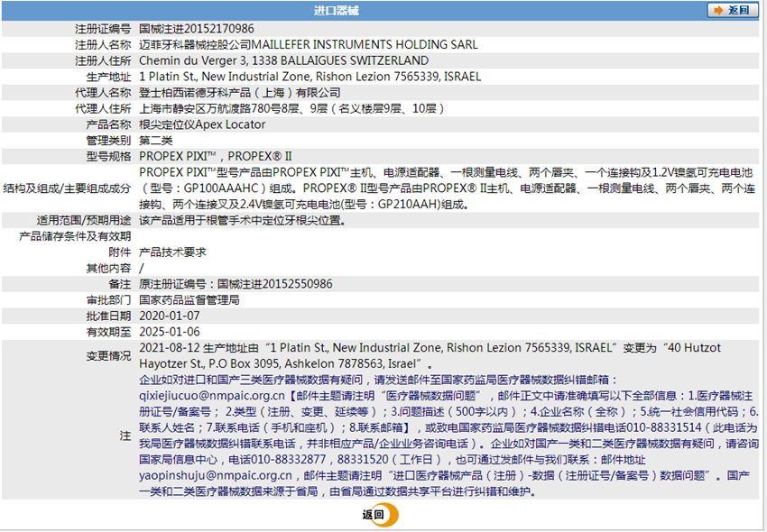Click the model spec PROPEX PIXI, PROPEX II

tap(216, 157)
